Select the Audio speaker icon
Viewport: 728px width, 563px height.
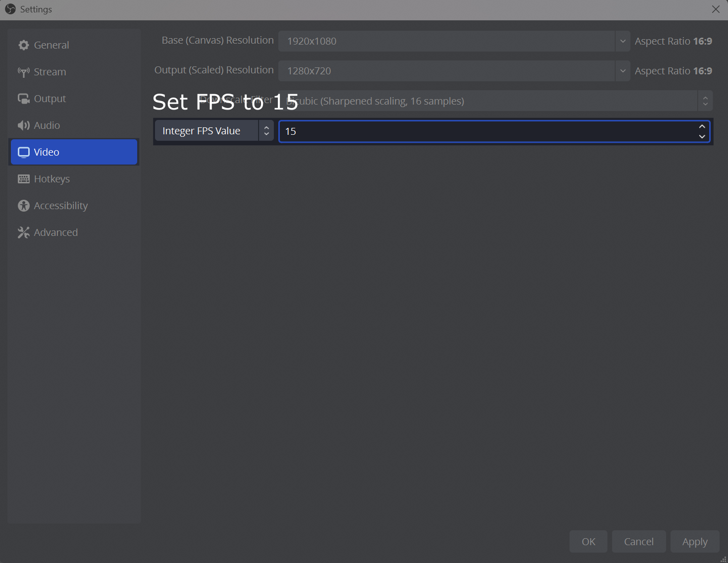coord(23,125)
